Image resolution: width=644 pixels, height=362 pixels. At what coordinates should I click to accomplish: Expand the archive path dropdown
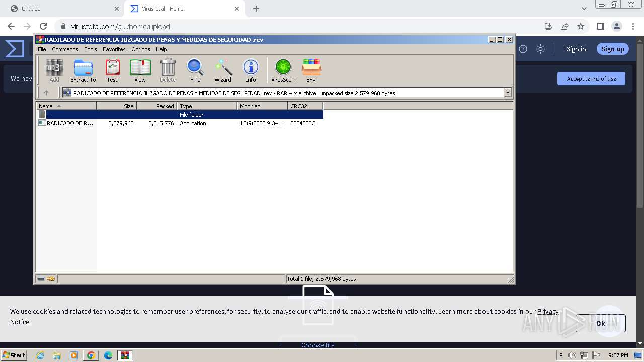[508, 93]
